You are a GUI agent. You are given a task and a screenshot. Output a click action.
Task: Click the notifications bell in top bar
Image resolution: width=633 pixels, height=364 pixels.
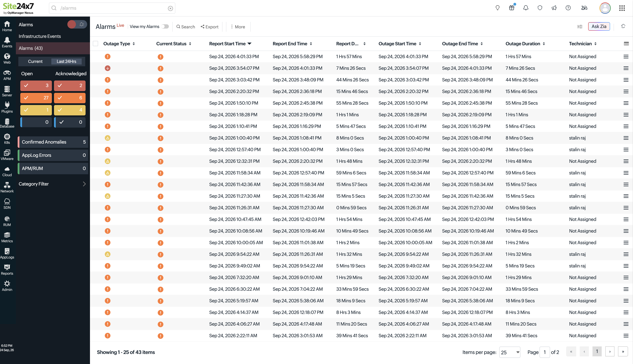pyautogui.click(x=526, y=8)
